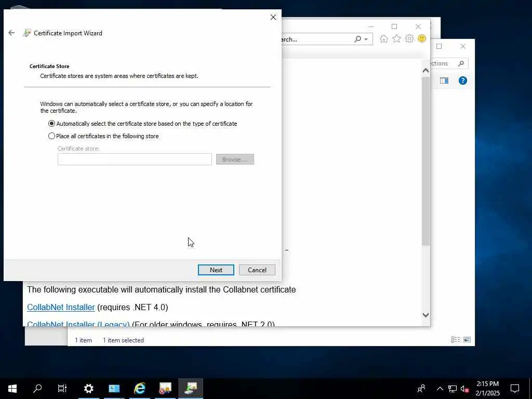Click the browser search magnifier icon
The height and width of the screenshot is (399, 532).
[x=357, y=39]
